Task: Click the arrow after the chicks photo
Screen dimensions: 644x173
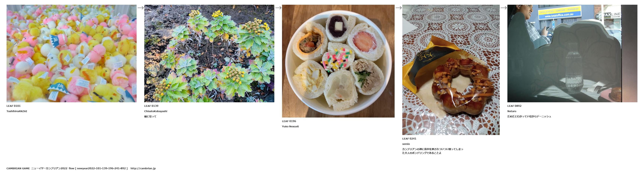Action: coord(141,8)
